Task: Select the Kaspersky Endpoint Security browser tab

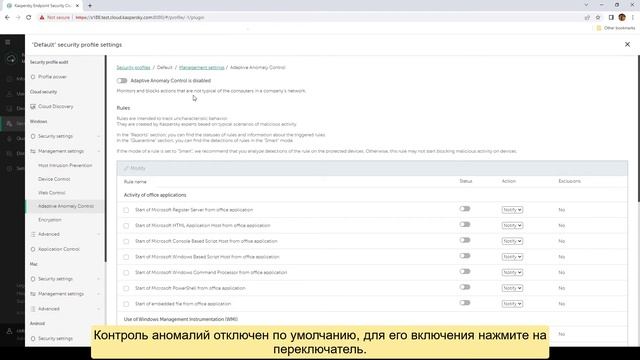Action: [x=43, y=6]
